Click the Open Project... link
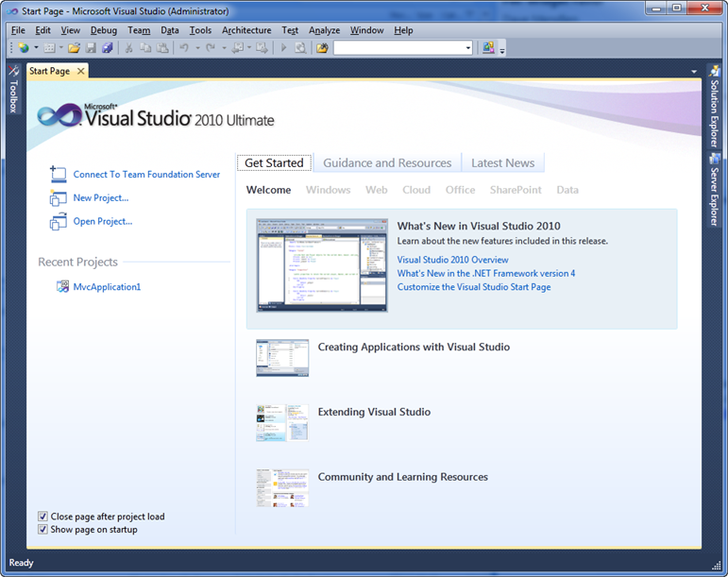 pos(103,221)
